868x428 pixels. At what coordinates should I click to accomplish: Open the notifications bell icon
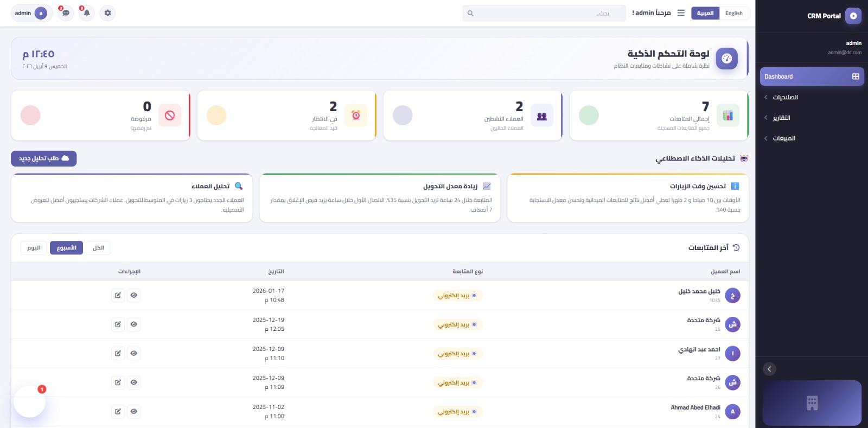(x=87, y=13)
